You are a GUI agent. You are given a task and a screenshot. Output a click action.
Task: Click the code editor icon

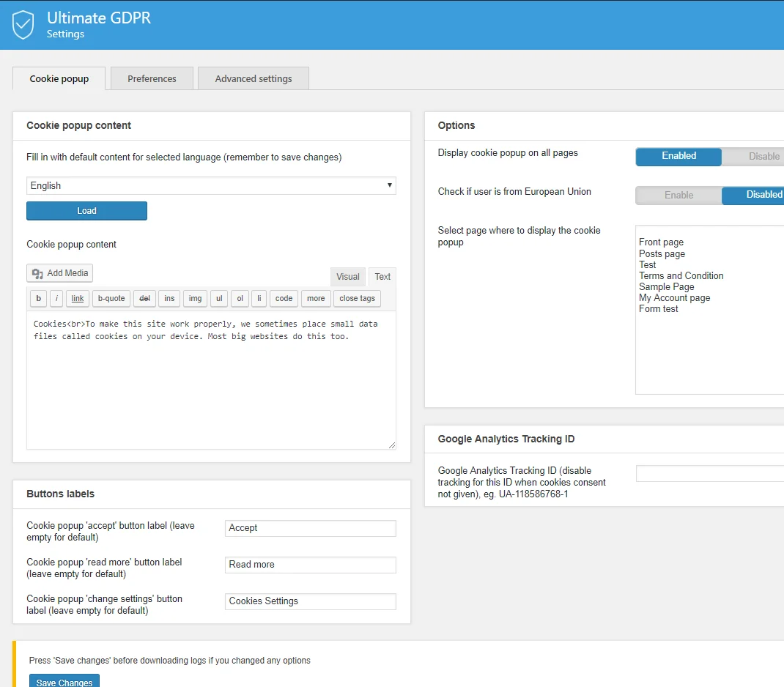[x=284, y=298]
